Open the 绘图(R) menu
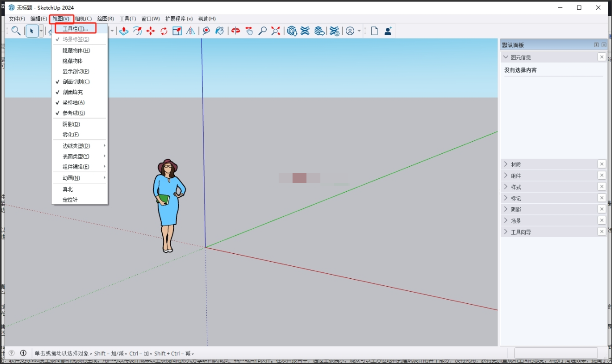 [106, 19]
